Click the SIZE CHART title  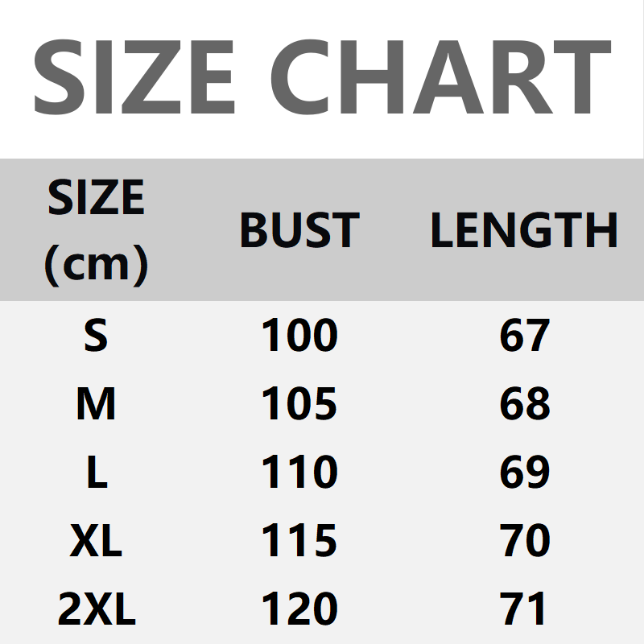pos(322,78)
